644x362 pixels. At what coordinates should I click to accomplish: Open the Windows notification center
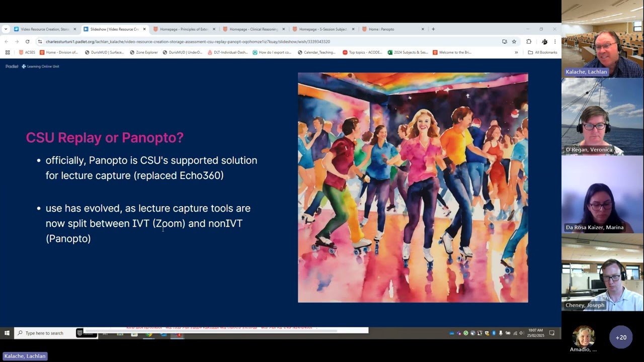pyautogui.click(x=552, y=333)
